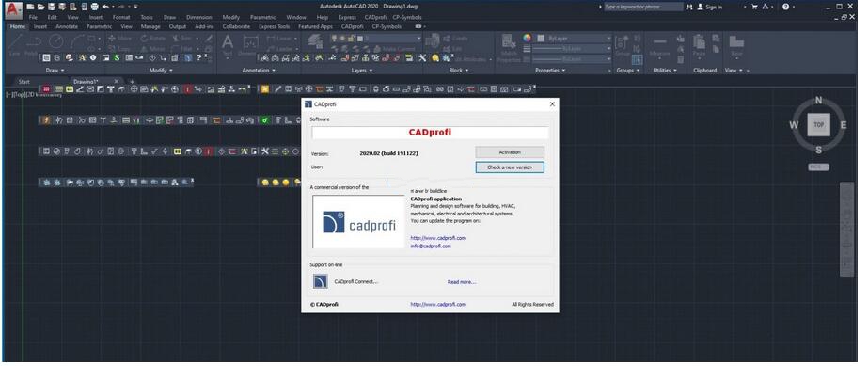Switch to the Collaborate ribbon tab

[x=236, y=26]
